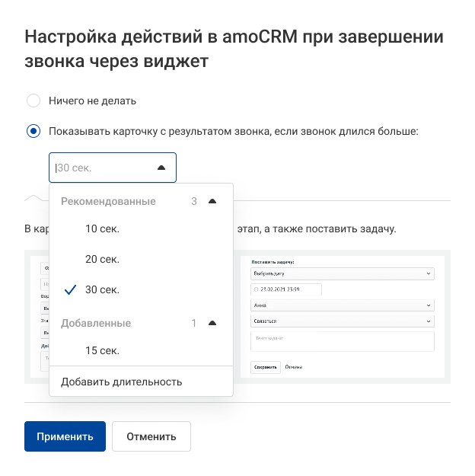Select the "Ничего не делать" radio option
The width and height of the screenshot is (475, 476).
click(x=33, y=101)
